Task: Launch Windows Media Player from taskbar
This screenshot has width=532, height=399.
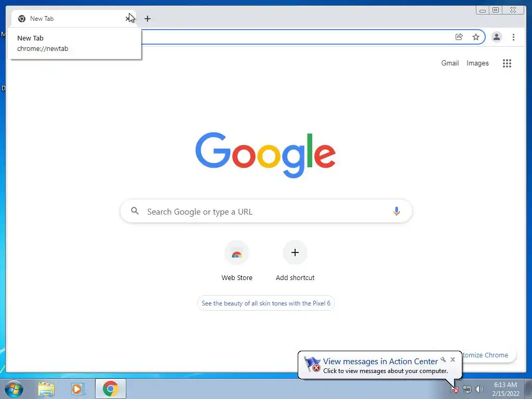Action: tap(78, 389)
